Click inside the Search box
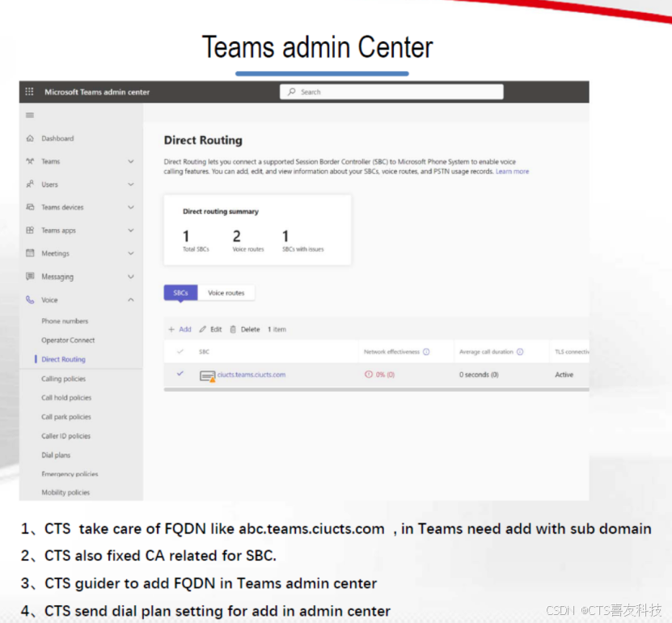Image resolution: width=672 pixels, height=623 pixels. (x=391, y=91)
